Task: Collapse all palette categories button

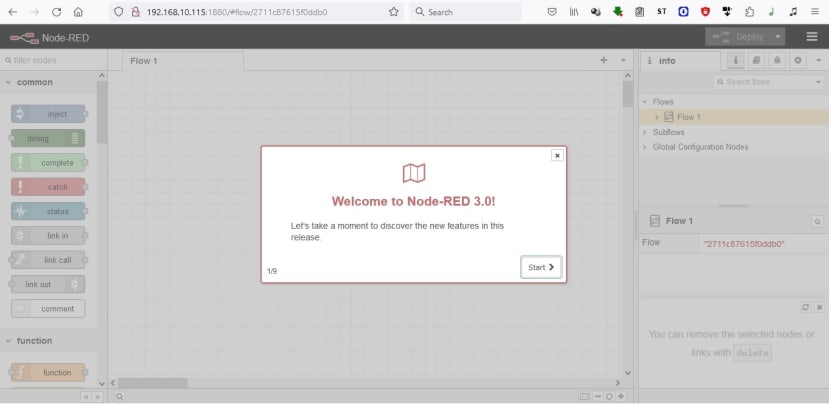Action: (x=85, y=397)
